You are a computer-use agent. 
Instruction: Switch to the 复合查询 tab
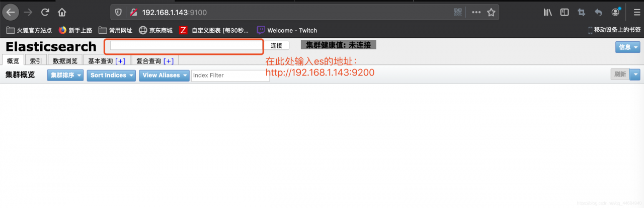point(148,61)
